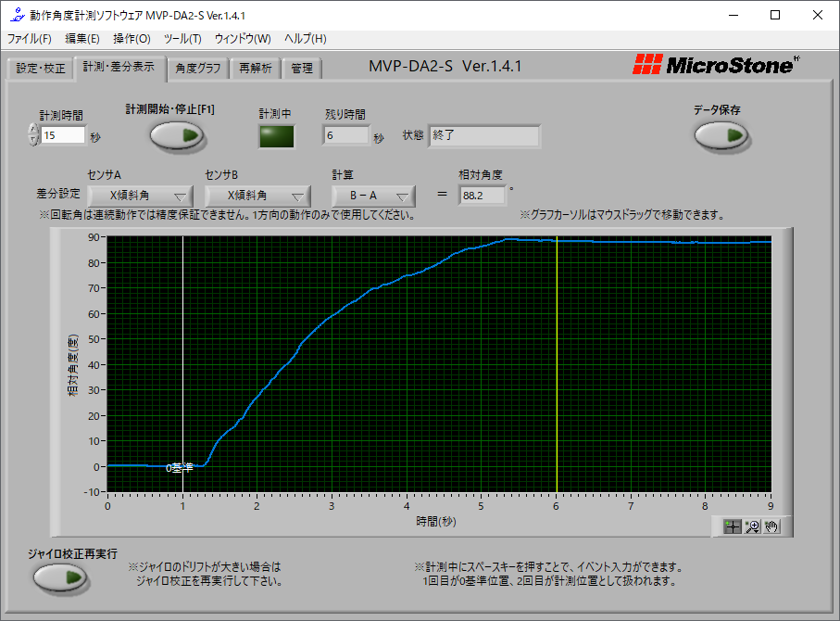Click the 残り時間 field showing 6
This screenshot has width=840, height=621.
(345, 135)
